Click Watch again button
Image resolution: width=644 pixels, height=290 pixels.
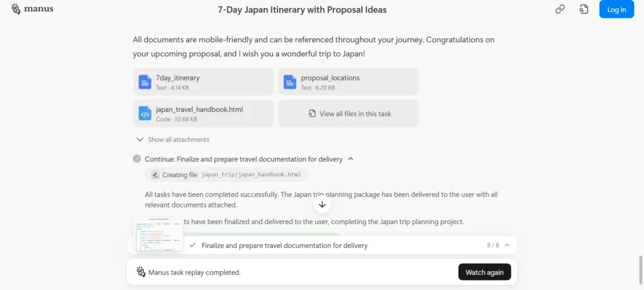click(485, 272)
